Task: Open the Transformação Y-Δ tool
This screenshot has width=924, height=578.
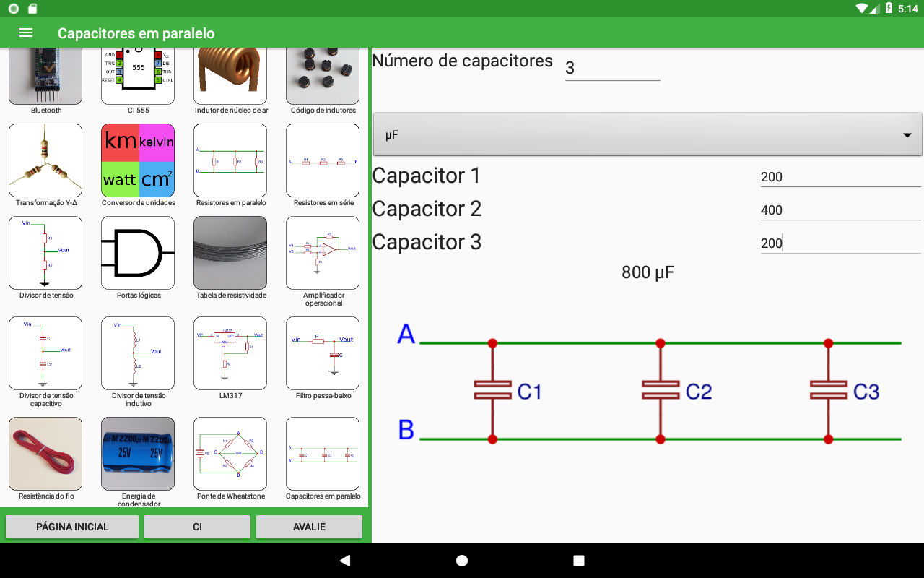Action: (x=45, y=160)
